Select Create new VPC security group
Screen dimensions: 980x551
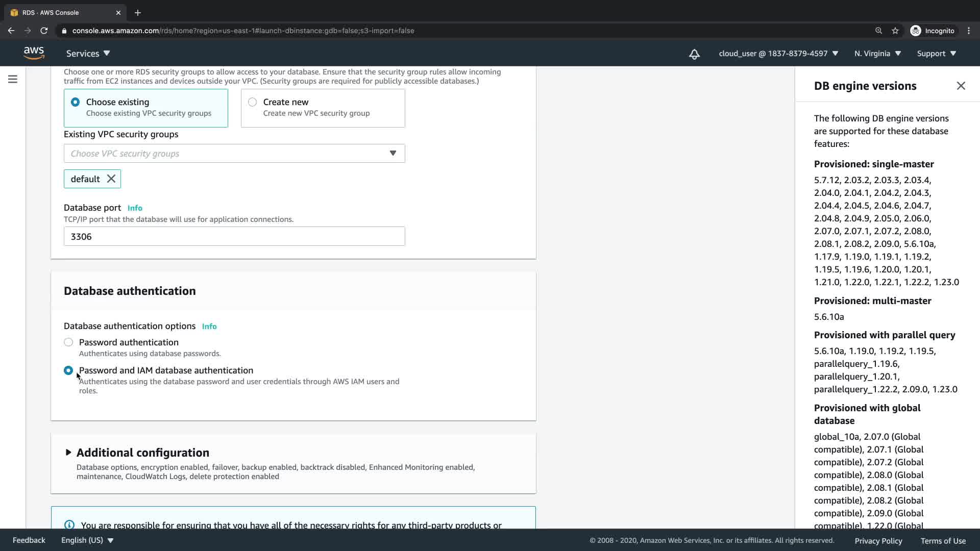pos(253,102)
